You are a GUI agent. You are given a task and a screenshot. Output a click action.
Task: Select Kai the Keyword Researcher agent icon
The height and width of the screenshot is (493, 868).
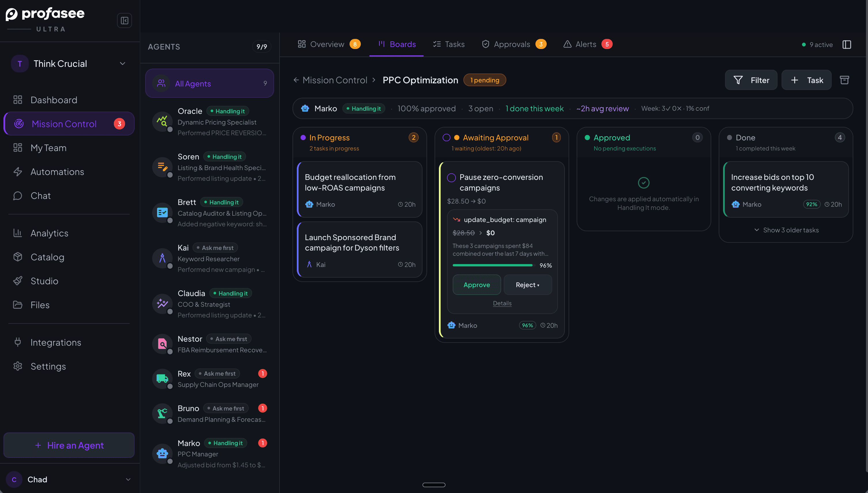163,259
